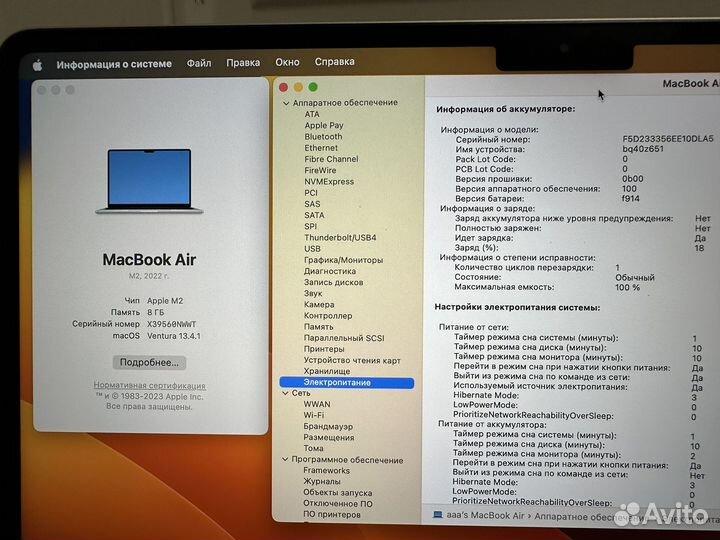Viewport: 720px width, 540px height.
Task: Open the Информация о системе app menu
Action: [x=114, y=64]
